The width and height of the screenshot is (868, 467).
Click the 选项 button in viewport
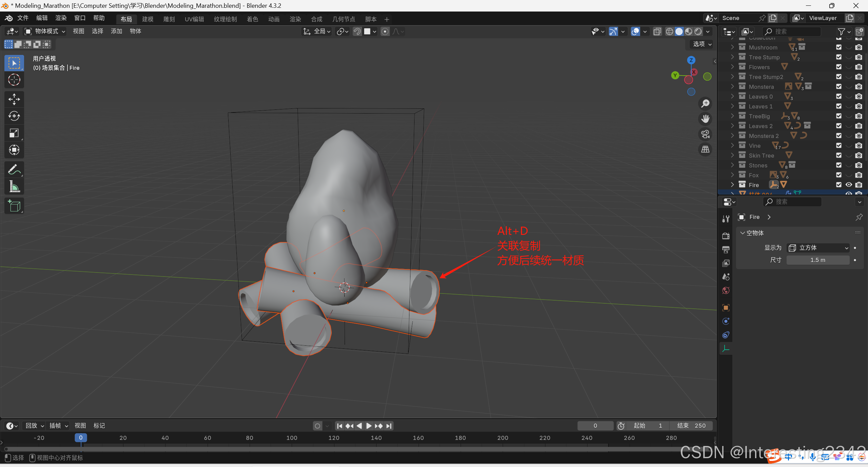[702, 44]
